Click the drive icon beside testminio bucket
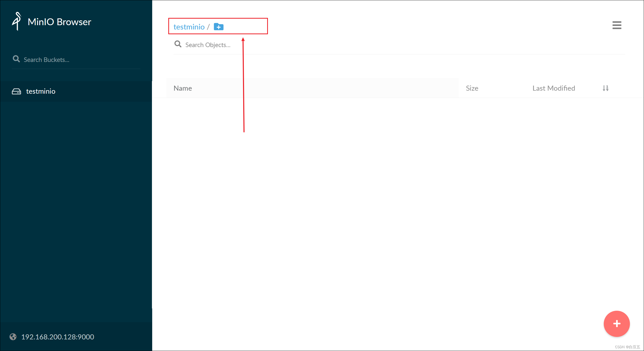The width and height of the screenshot is (644, 351). (16, 91)
